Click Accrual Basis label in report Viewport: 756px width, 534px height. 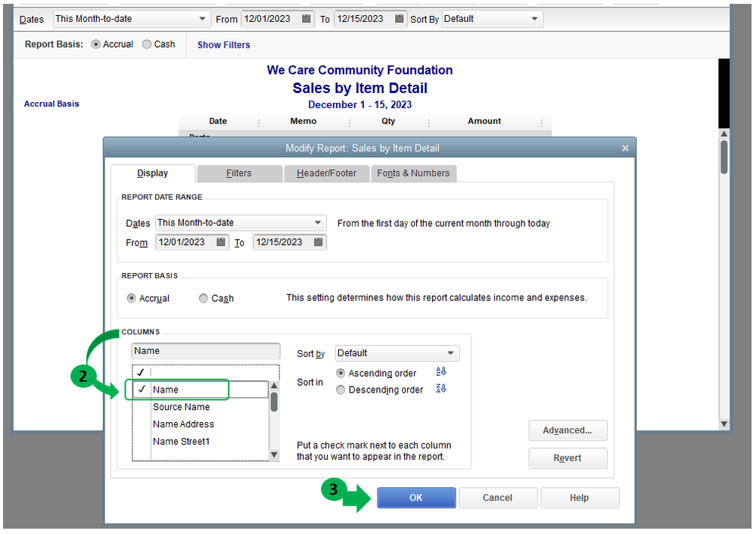pyautogui.click(x=51, y=104)
